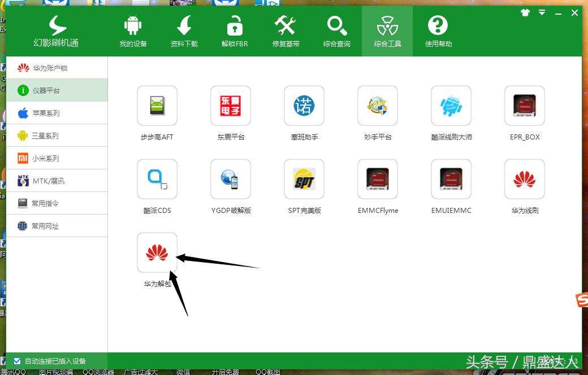This screenshot has height=375, width=588.
Task: Open the title bar dropdown menu arrow
Action: [542, 13]
